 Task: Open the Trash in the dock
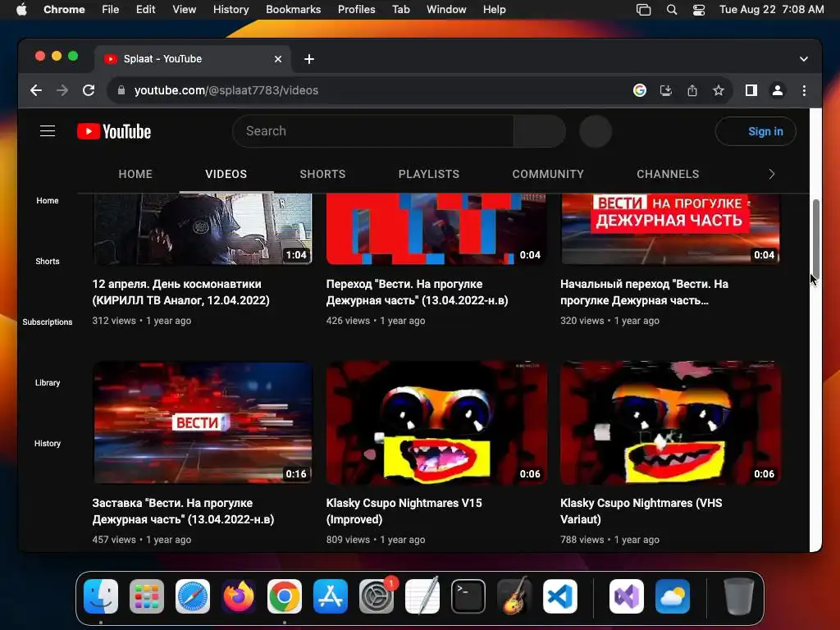pos(739,596)
